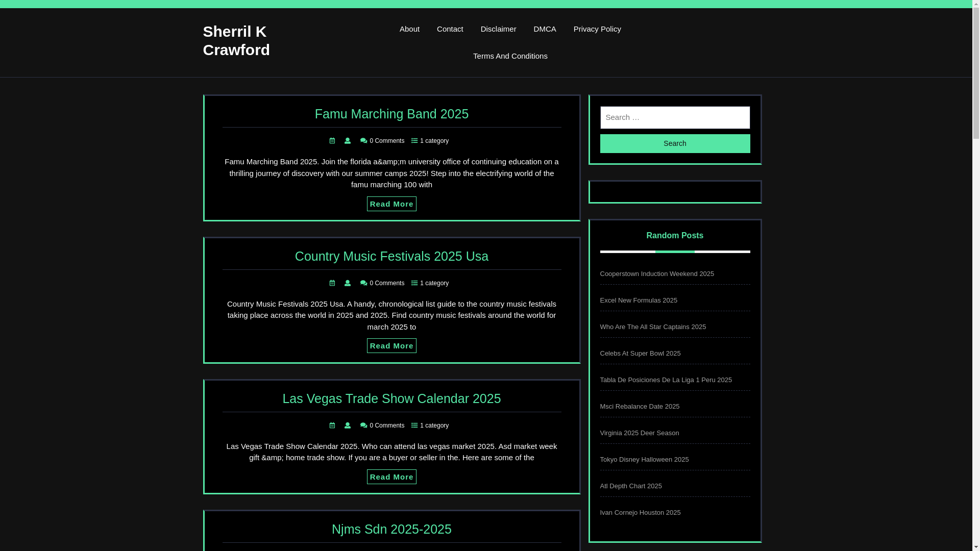This screenshot has width=980, height=551.
Task: Click the category list icon under Las Vegas Trade Show
Action: (414, 425)
